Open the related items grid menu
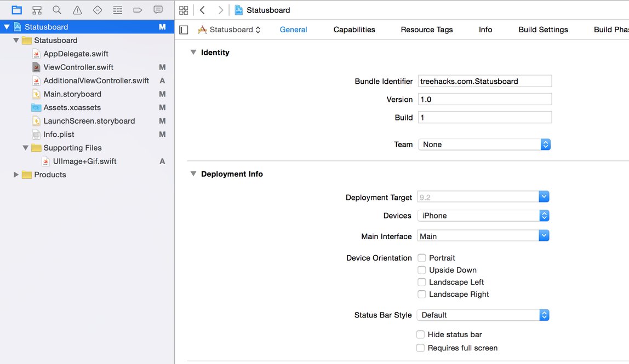This screenshot has height=364, width=629. click(184, 10)
